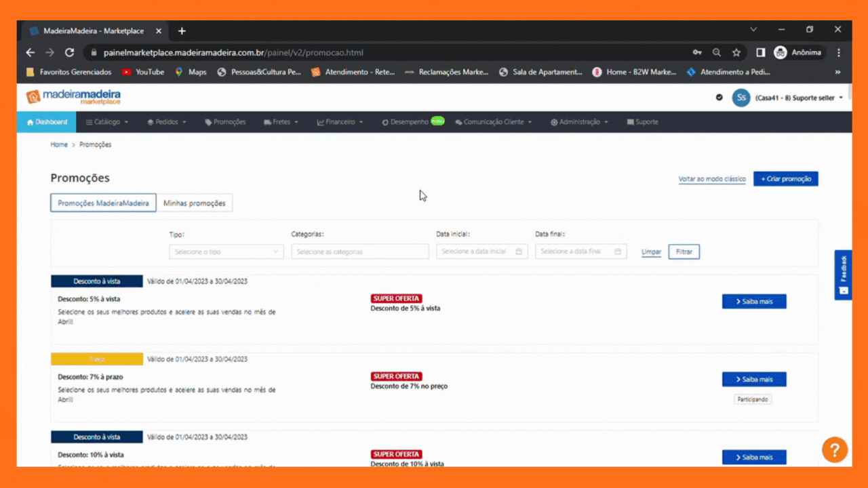This screenshot has height=488, width=868.
Task: Go to Dashboard in navigation bar
Action: (x=47, y=122)
